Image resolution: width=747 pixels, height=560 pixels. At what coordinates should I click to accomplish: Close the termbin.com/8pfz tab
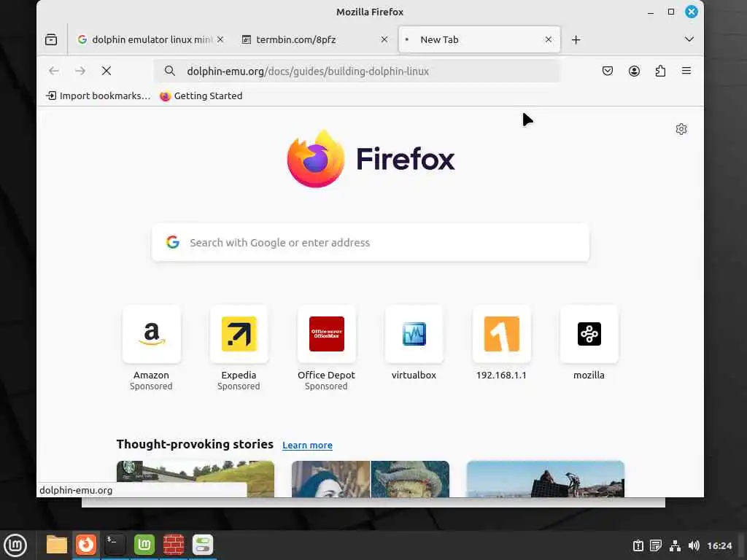[384, 39]
